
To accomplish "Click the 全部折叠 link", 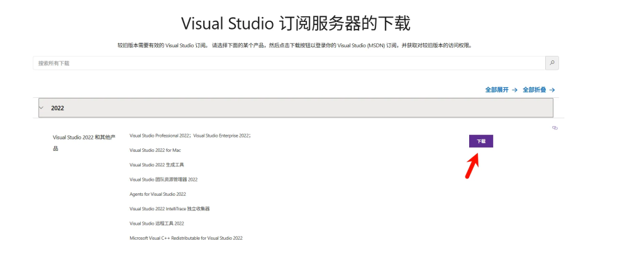I will 538,90.
